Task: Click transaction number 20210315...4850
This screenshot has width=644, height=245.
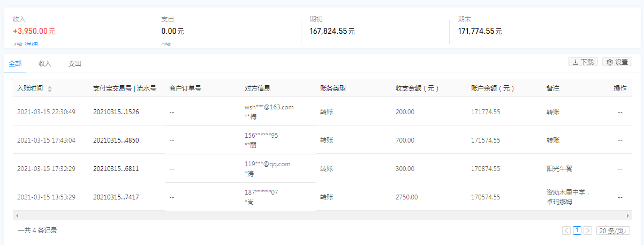Action: click(116, 140)
